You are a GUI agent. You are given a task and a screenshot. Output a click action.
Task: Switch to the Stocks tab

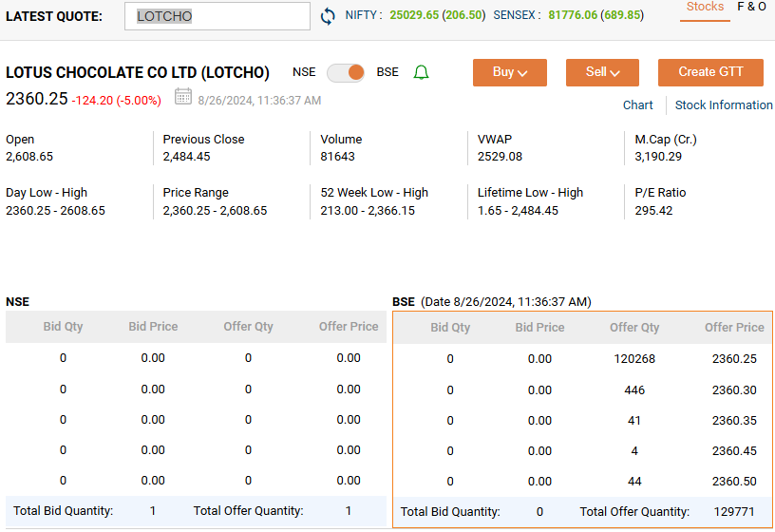pos(705,7)
